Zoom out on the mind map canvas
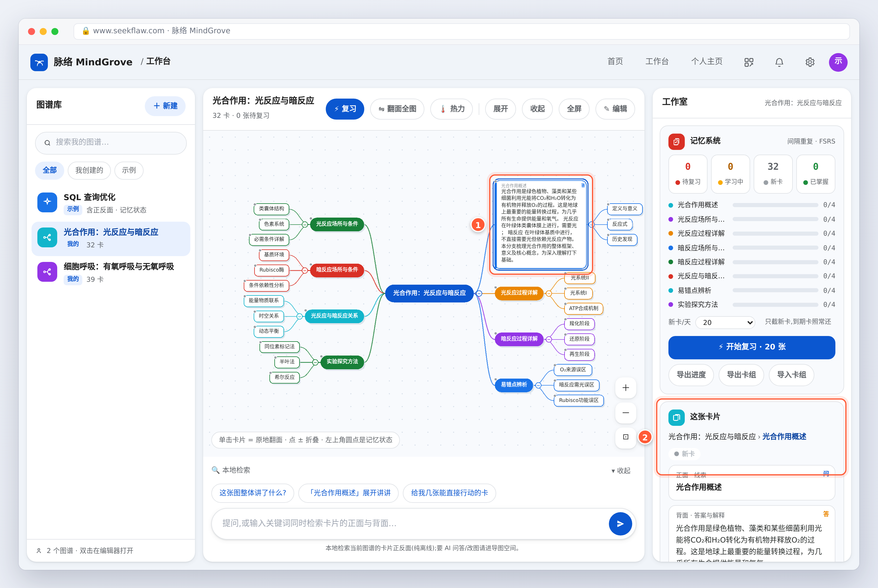 point(626,412)
